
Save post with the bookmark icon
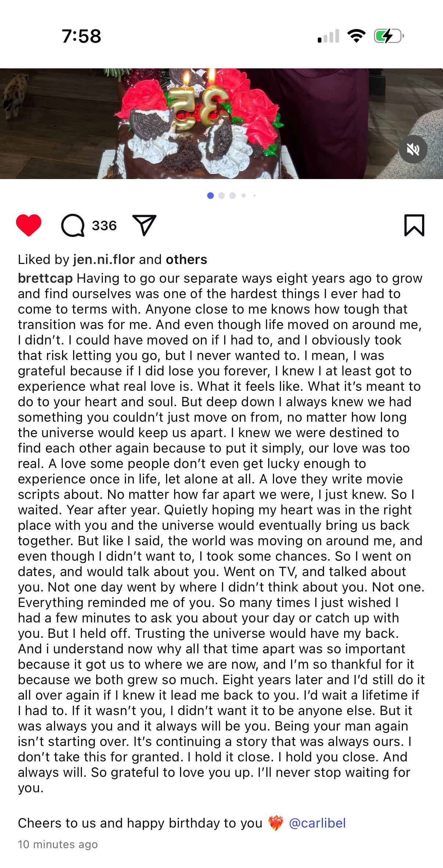click(x=414, y=225)
